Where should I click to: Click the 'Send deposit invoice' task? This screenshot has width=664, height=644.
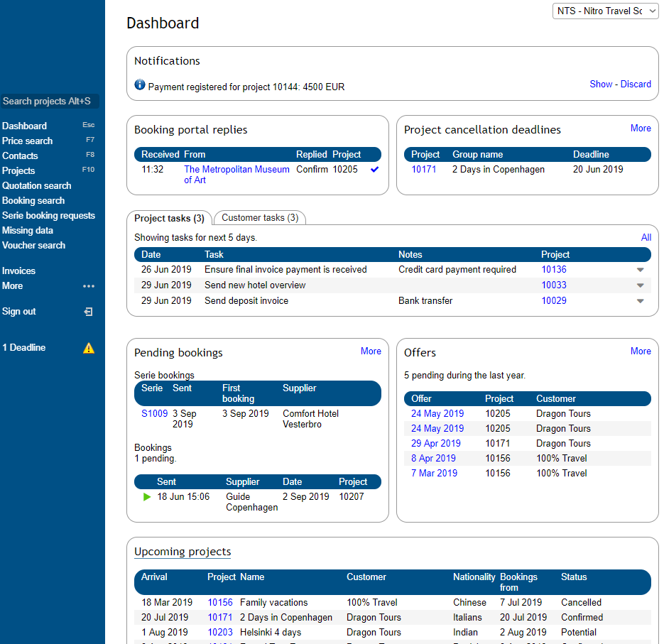(246, 300)
